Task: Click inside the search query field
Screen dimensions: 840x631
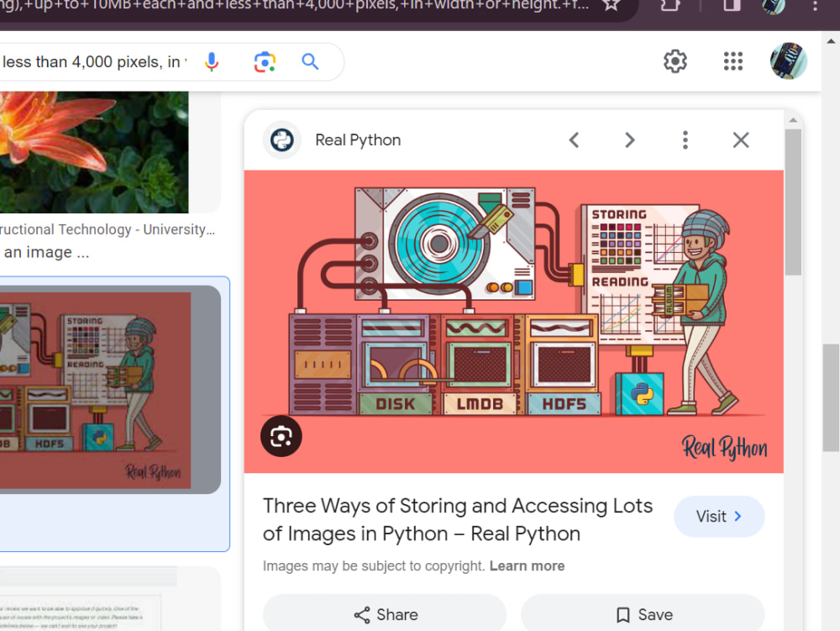Action: 94,62
